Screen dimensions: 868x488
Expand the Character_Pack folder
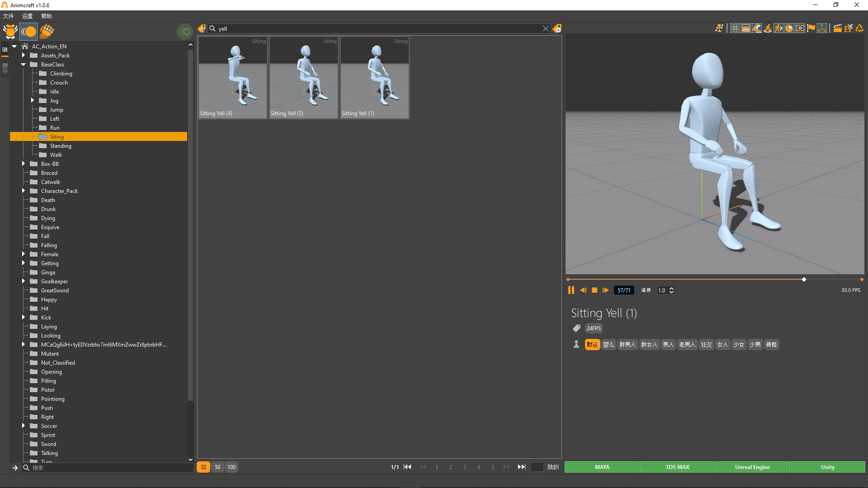click(24, 191)
